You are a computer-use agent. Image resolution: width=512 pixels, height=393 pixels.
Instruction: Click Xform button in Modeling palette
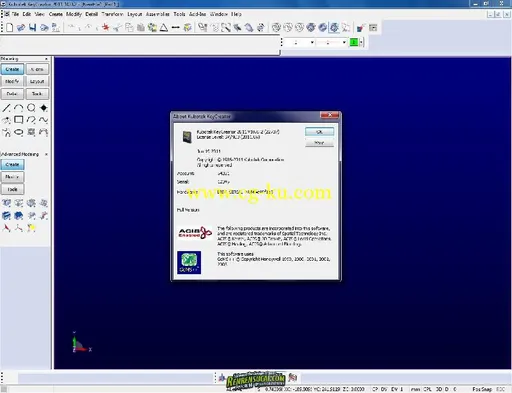point(37,69)
